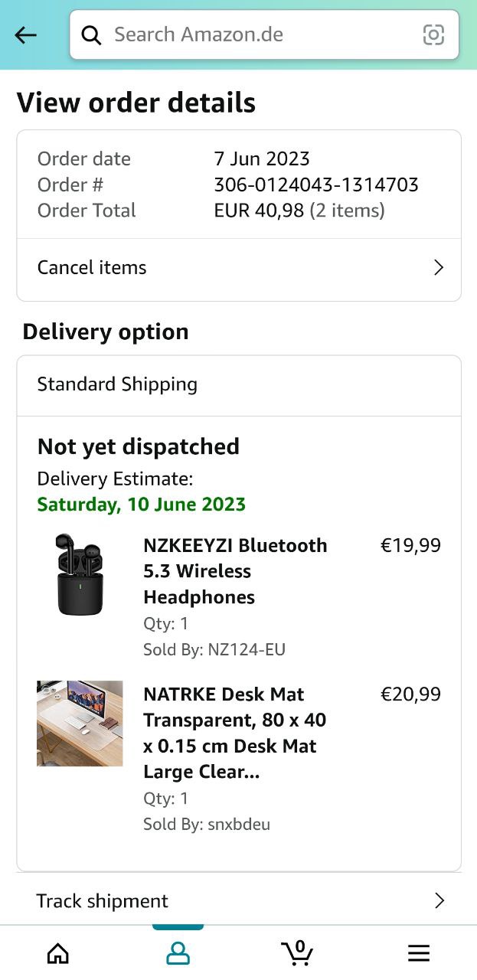Image resolution: width=477 pixels, height=980 pixels.
Task: Tap the black earbuds product thumbnail
Action: [x=80, y=574]
